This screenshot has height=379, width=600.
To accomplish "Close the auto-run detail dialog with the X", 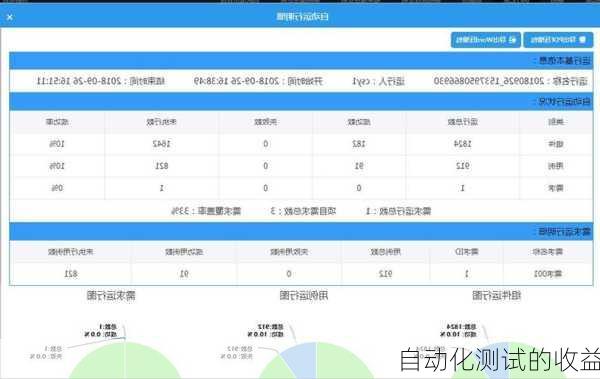I will pyautogui.click(x=10, y=17).
